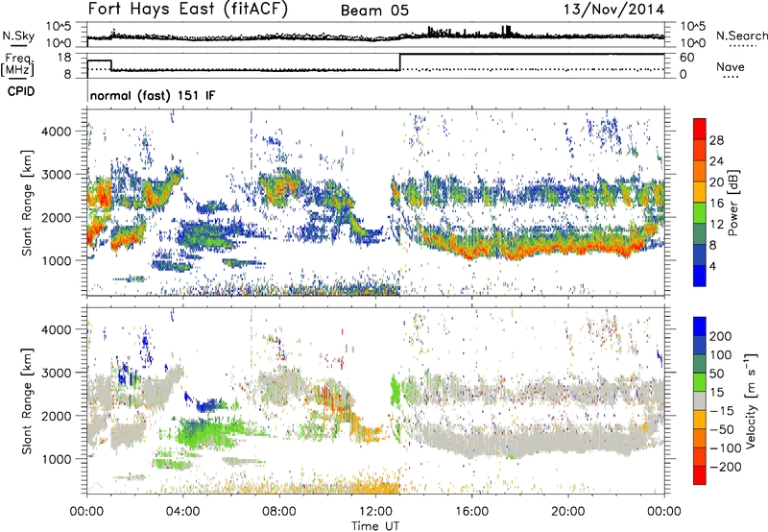Click the "-100" label on Velocity colorbar
Viewport: 768px width, 532px height.
(x=726, y=448)
